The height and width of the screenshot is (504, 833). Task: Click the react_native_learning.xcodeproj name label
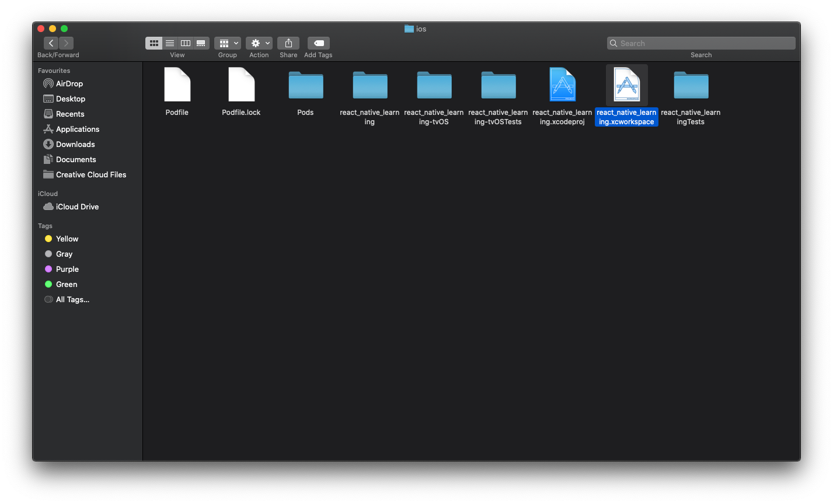[x=562, y=117]
